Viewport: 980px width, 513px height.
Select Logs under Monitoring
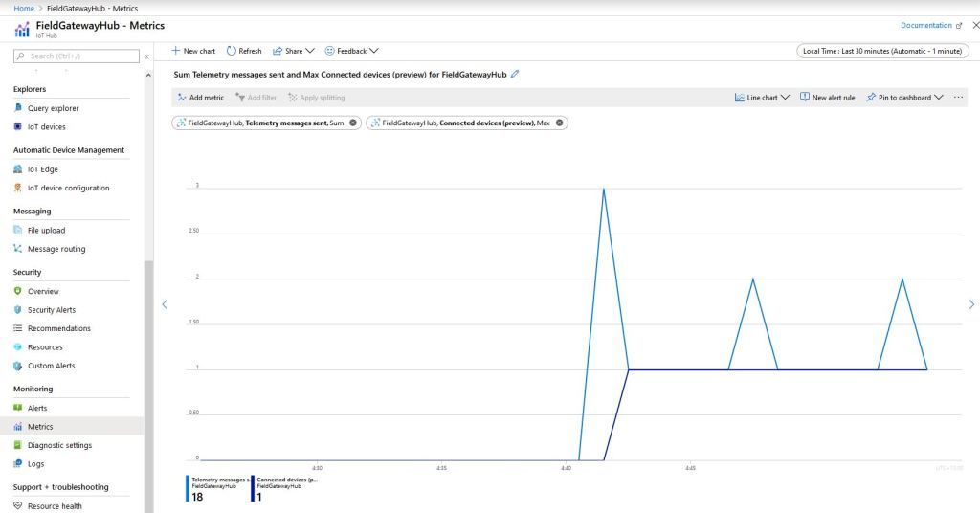coord(35,464)
